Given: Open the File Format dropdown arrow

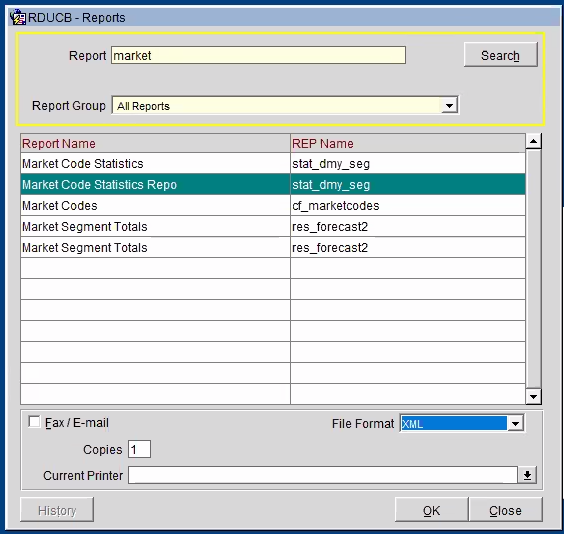Looking at the screenshot, I should (x=515, y=424).
